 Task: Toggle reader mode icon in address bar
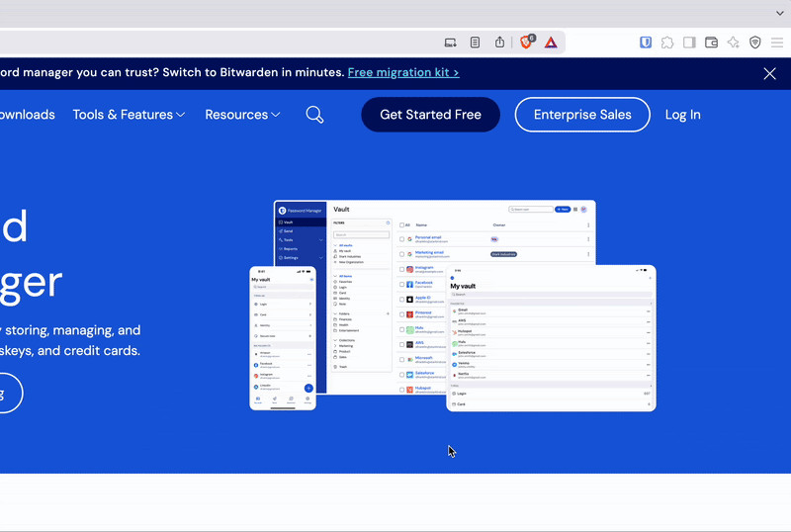[x=475, y=43]
